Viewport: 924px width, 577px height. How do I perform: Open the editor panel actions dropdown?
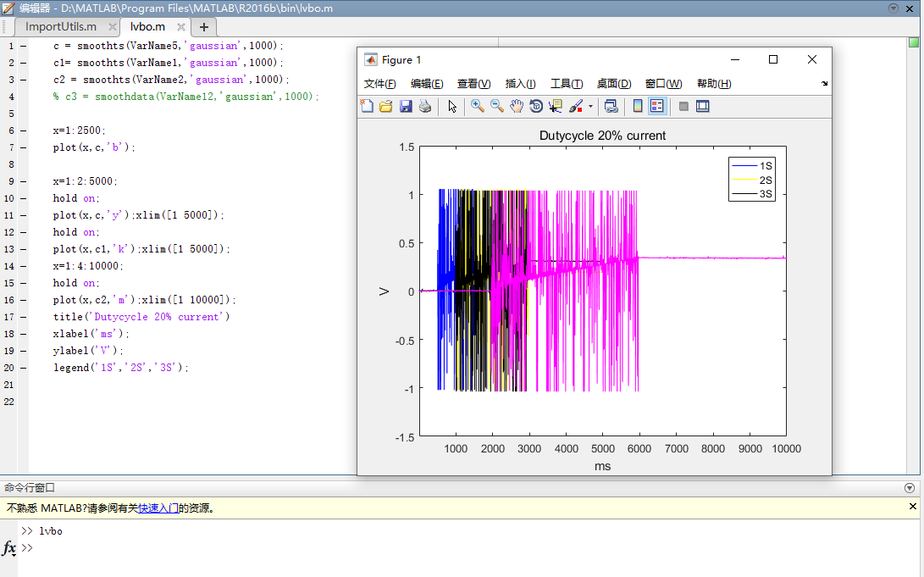coord(894,8)
